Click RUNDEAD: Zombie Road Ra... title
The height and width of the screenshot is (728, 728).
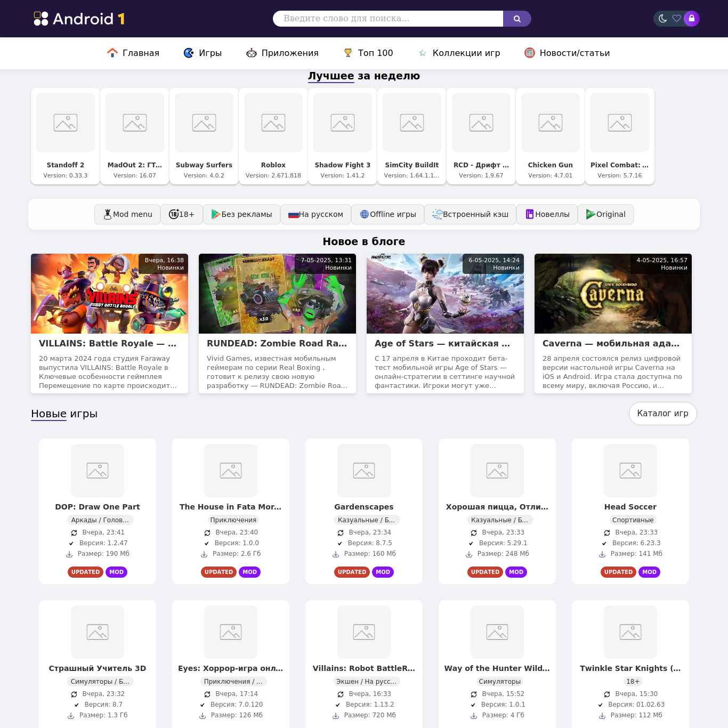pyautogui.click(x=277, y=344)
